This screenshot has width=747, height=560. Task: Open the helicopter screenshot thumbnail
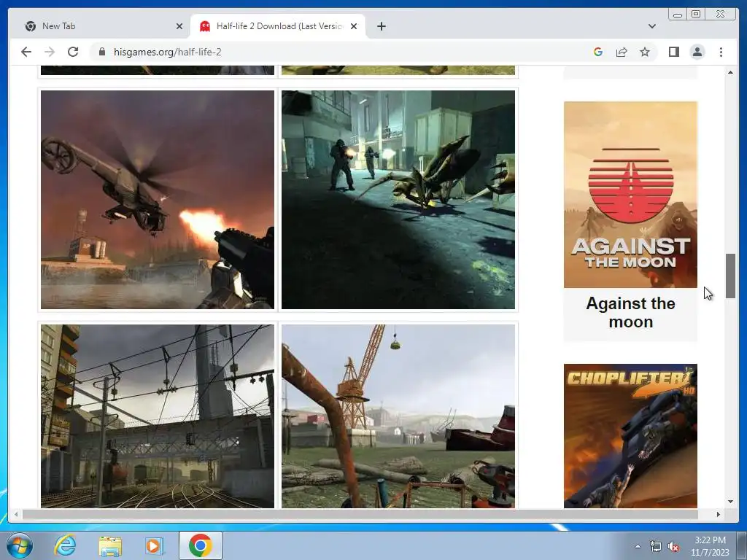tap(158, 200)
